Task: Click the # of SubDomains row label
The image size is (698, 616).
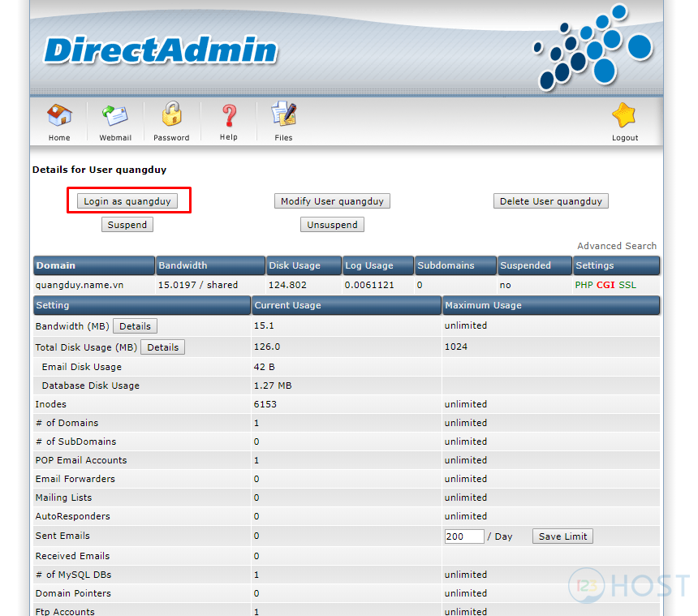Action: [x=75, y=442]
